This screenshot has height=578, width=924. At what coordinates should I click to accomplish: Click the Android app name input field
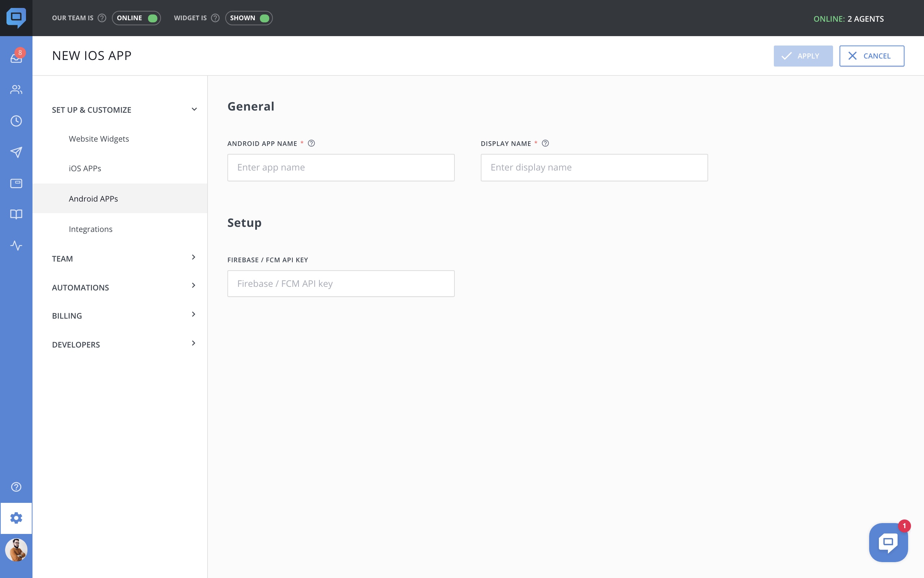tap(341, 167)
